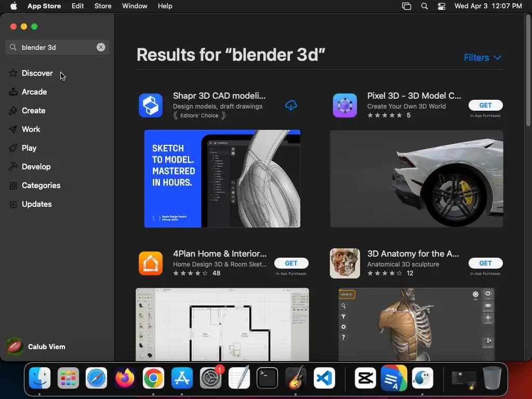Open the Updates section
This screenshot has width=532, height=399.
point(37,204)
